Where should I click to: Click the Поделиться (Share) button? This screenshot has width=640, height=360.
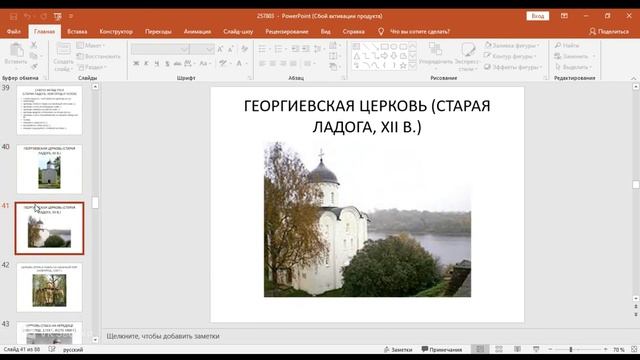pos(609,31)
